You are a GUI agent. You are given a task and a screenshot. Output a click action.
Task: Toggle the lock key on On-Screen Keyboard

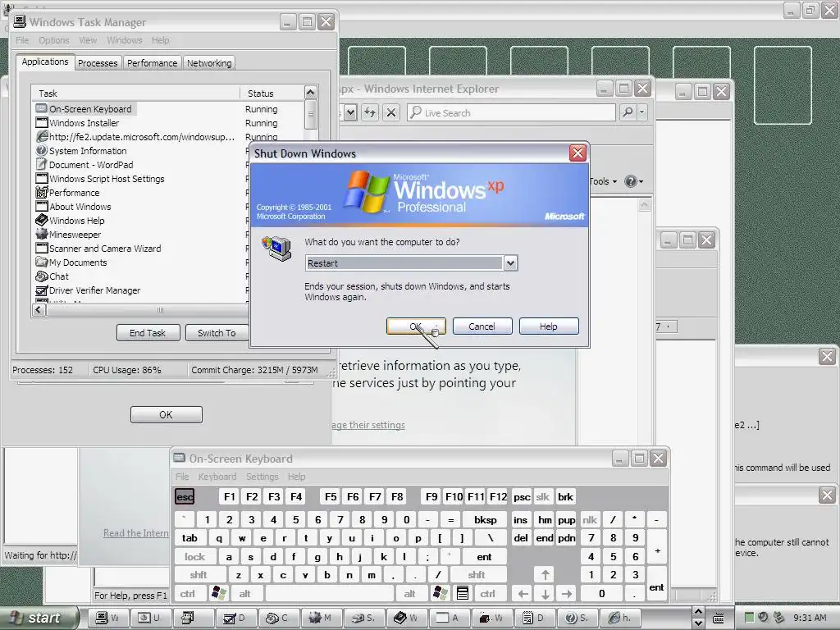pyautogui.click(x=195, y=557)
